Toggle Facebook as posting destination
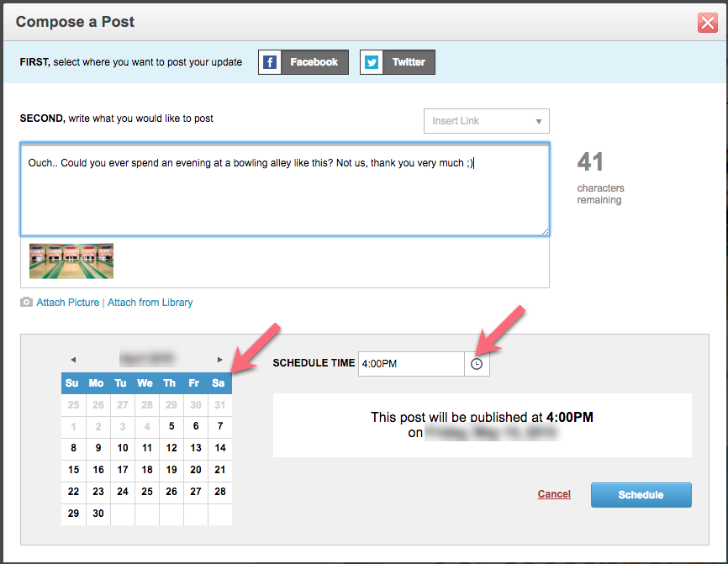The height and width of the screenshot is (564, 728). (303, 62)
